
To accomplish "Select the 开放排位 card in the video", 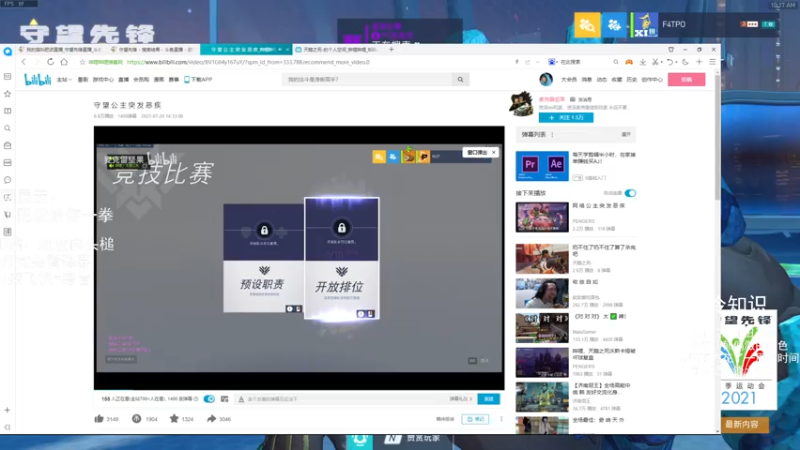I will click(341, 259).
